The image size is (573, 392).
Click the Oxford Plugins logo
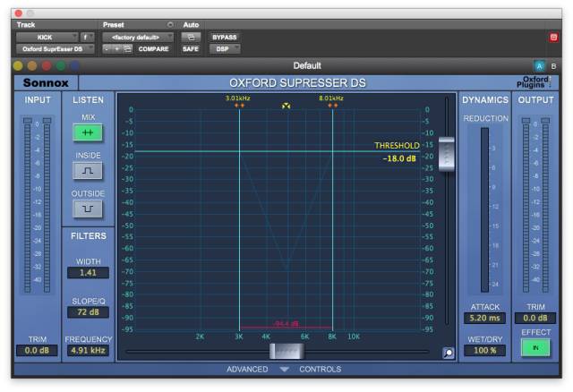(534, 82)
